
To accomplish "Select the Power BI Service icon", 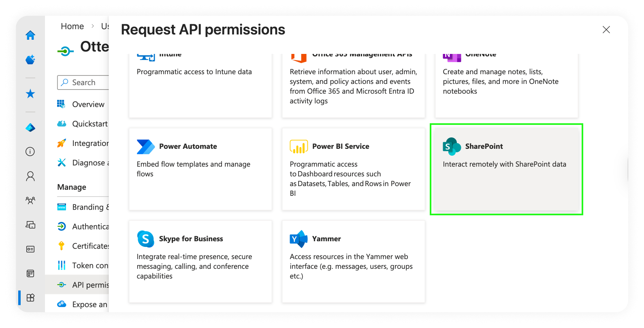I will coord(299,146).
